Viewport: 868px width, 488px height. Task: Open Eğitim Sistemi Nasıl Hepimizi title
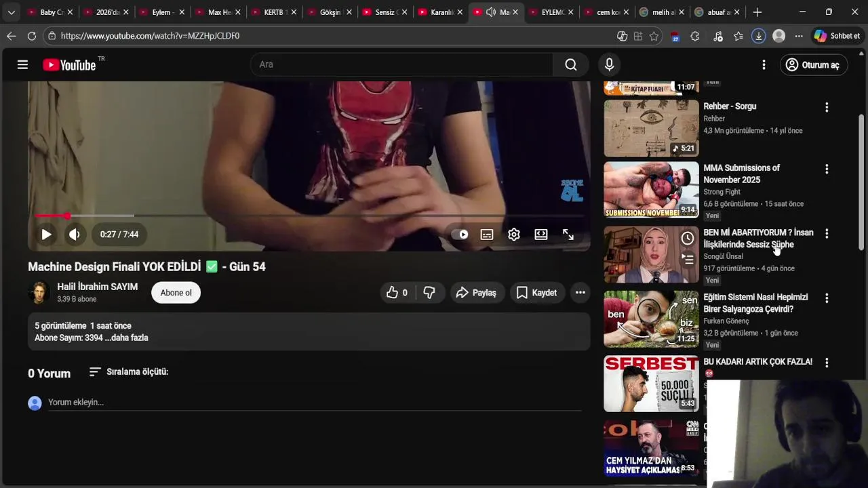[x=755, y=303]
